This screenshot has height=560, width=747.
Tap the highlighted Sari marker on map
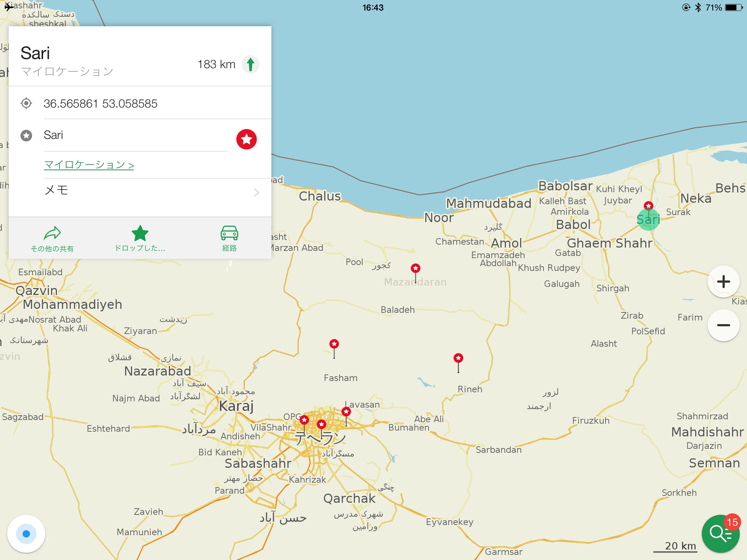coord(649,219)
